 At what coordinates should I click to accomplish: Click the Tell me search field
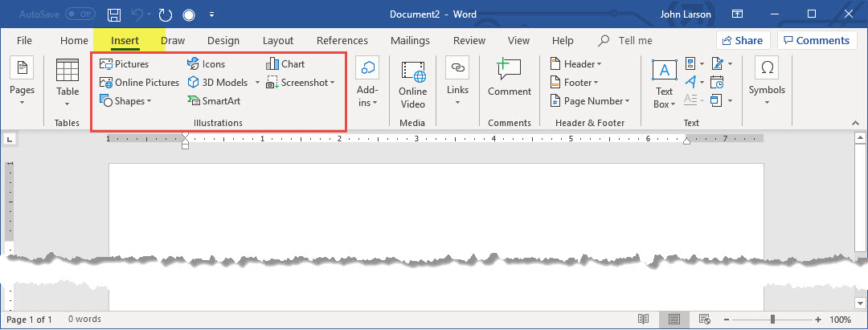coord(634,40)
